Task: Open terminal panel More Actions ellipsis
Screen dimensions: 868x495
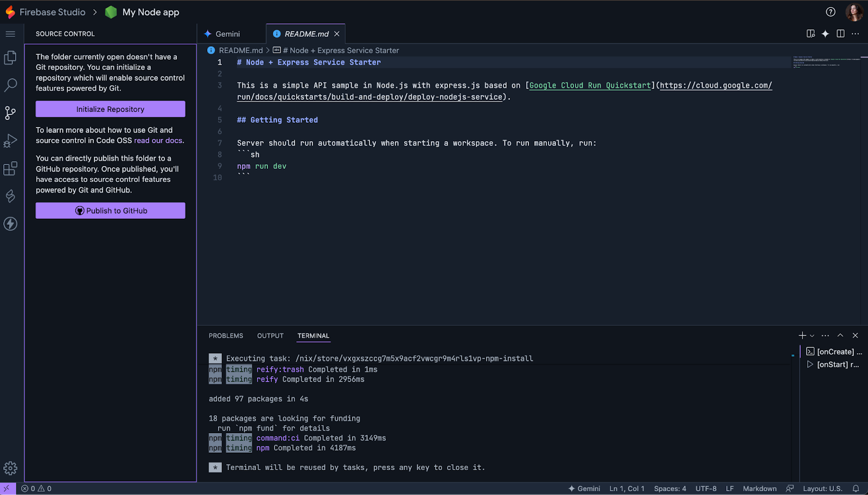Action: [825, 335]
